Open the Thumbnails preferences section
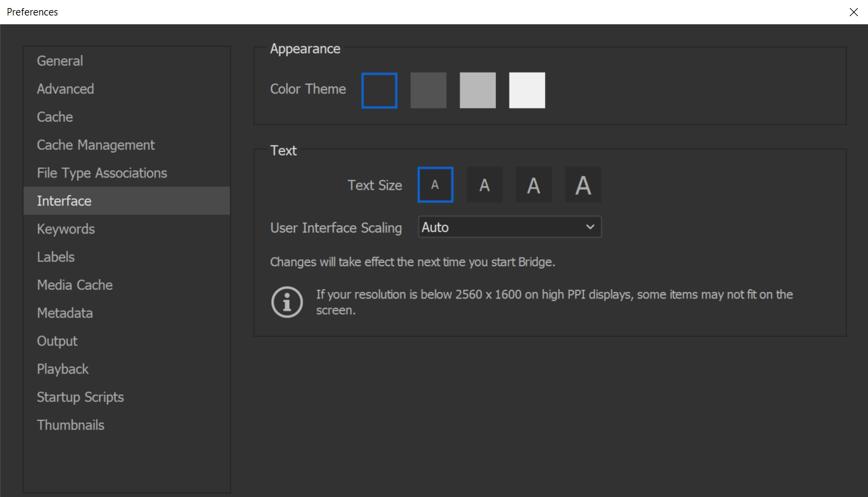 coord(71,424)
